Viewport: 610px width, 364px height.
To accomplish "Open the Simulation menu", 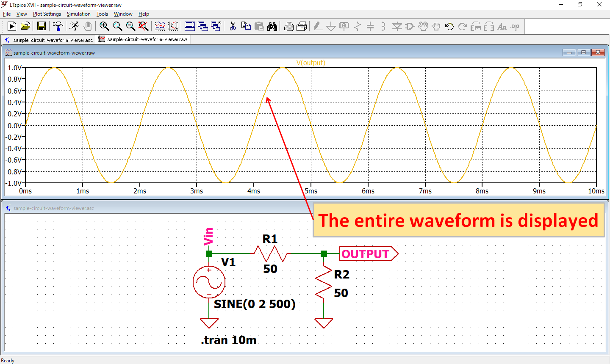I will (78, 14).
